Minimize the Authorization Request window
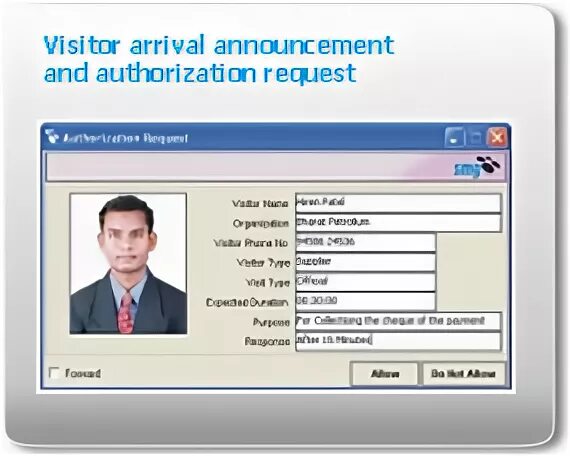The image size is (570, 456). (x=454, y=137)
